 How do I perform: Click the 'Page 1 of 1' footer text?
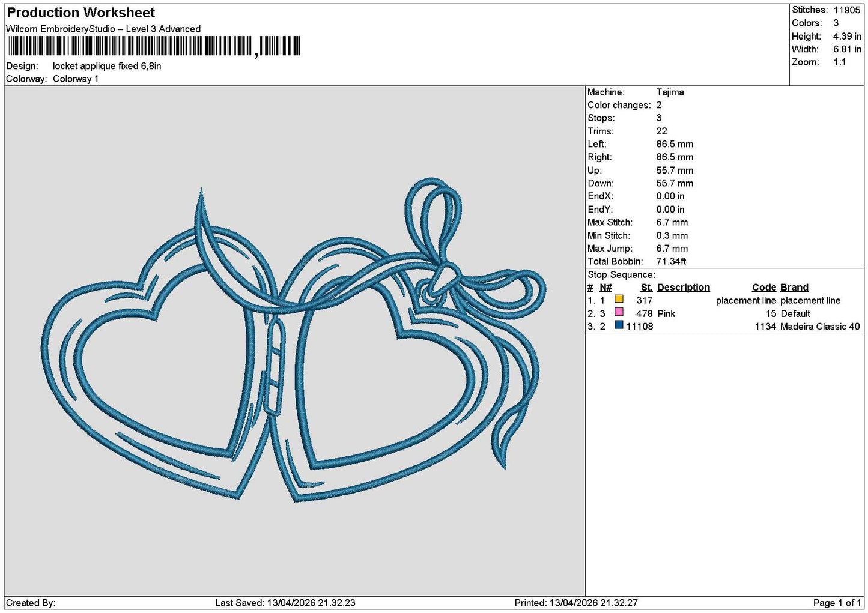tap(837, 603)
